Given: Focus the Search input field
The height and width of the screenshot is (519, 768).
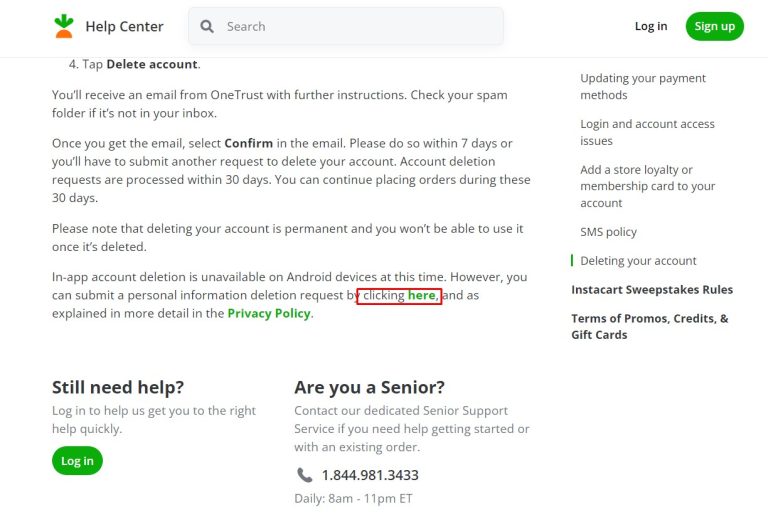Looking at the screenshot, I should coord(345,26).
